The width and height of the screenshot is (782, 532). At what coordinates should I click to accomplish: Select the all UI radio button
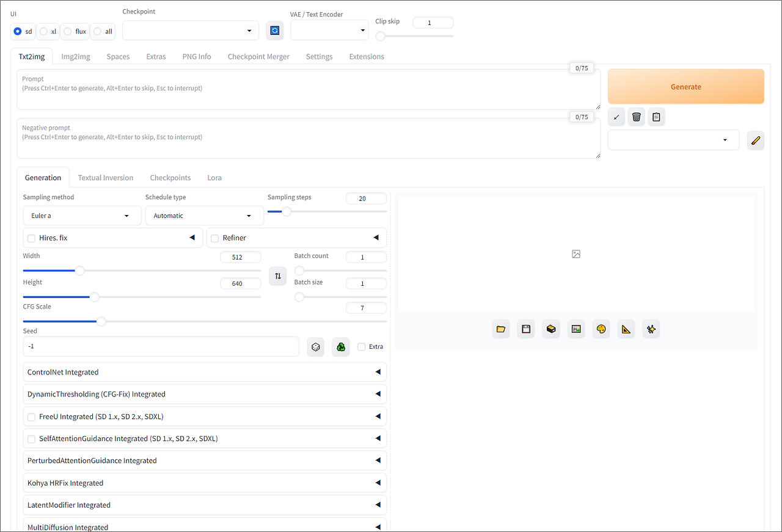coord(97,31)
